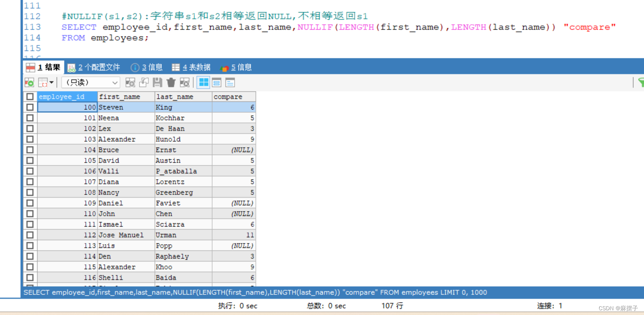Sort by the compare column header
The width and height of the screenshot is (644, 315).
coord(234,97)
